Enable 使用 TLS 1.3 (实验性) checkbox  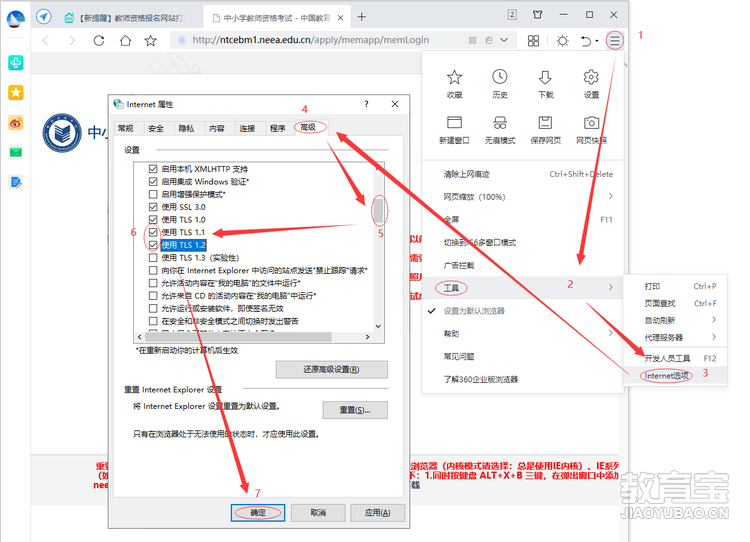(x=153, y=257)
